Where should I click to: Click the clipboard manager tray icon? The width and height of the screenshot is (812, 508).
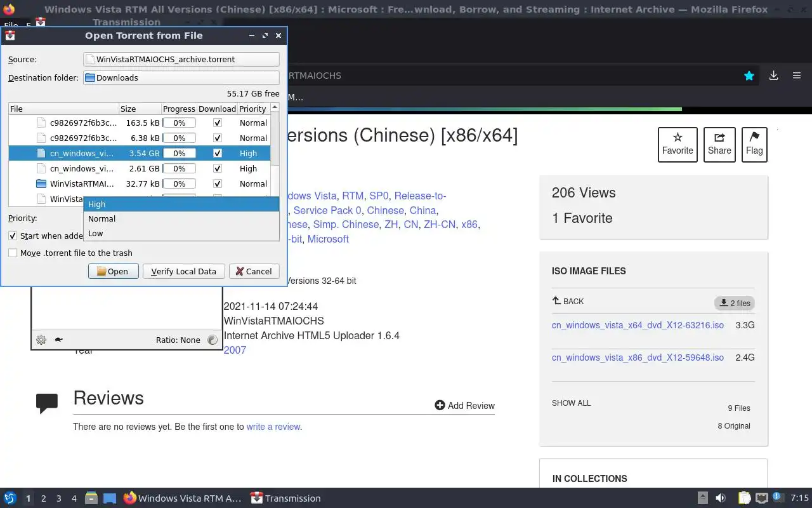click(x=744, y=498)
